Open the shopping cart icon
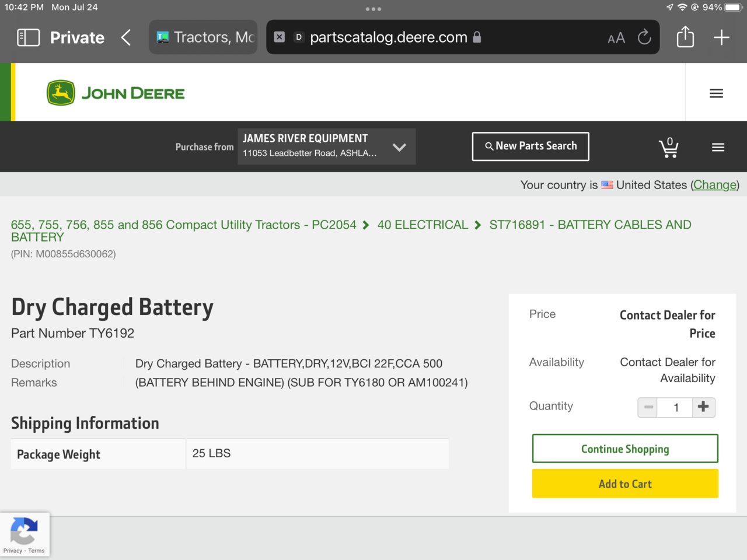Viewport: 747px width, 560px height. 669,148
